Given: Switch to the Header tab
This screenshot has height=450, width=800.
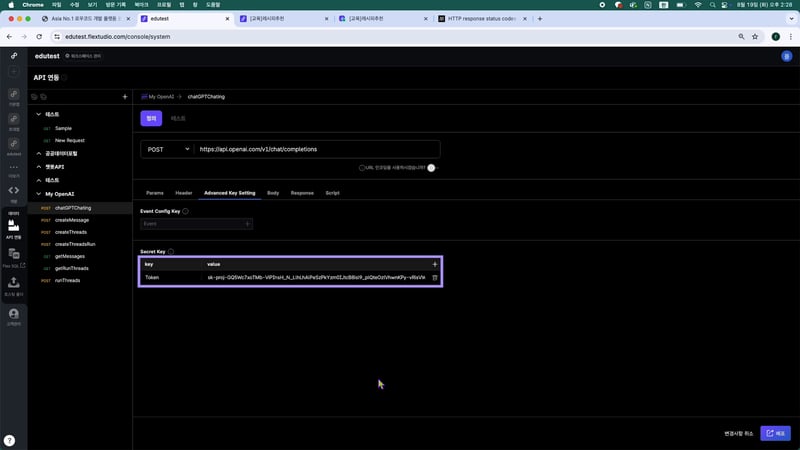Looking at the screenshot, I should (184, 192).
